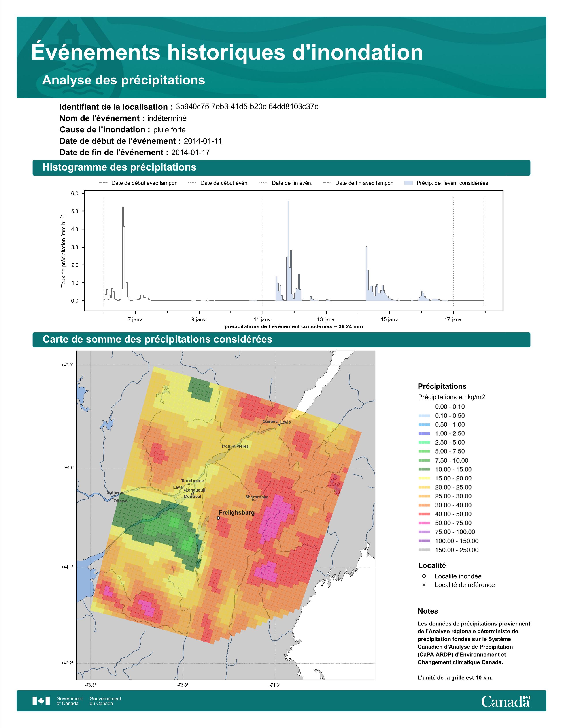This screenshot has width=563, height=728.
Task: Select the 50.00 - 75.00 legend swatch
Action: coord(424,523)
